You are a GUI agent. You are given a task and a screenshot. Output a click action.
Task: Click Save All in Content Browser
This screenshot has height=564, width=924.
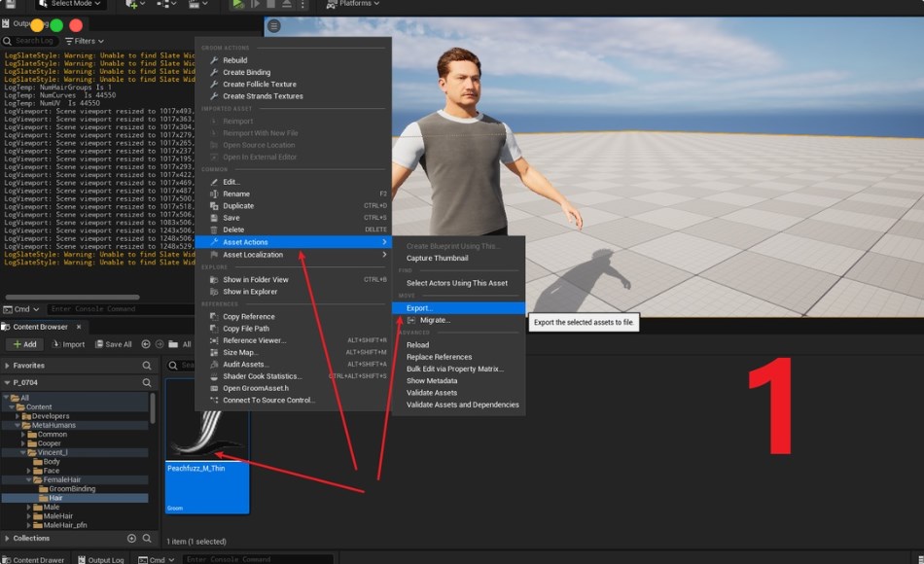(113, 344)
